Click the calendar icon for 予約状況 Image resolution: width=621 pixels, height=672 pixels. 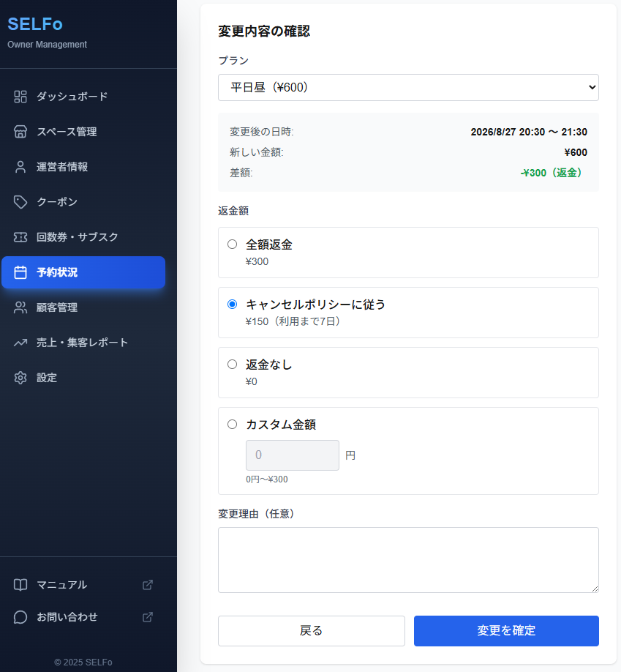pos(20,272)
